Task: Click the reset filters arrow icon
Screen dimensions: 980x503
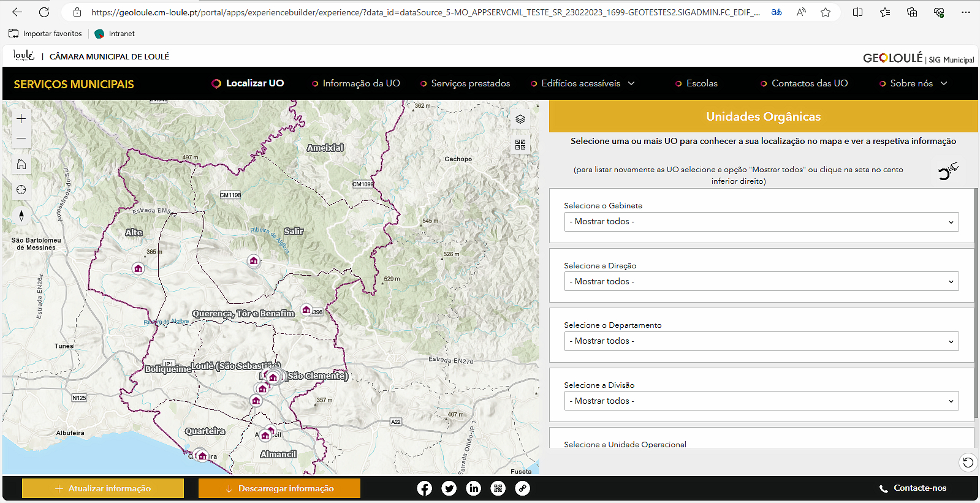Action: pos(968,463)
